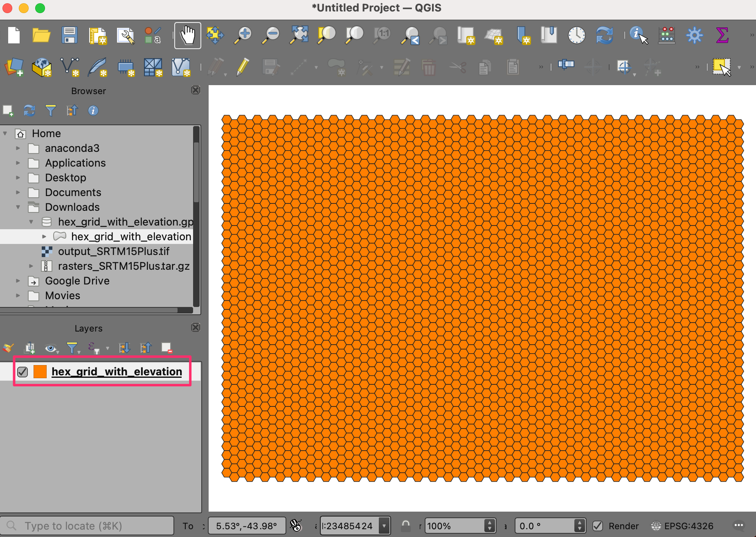Open the Processing Toolbox gear icon
This screenshot has height=537, width=756.
694,36
